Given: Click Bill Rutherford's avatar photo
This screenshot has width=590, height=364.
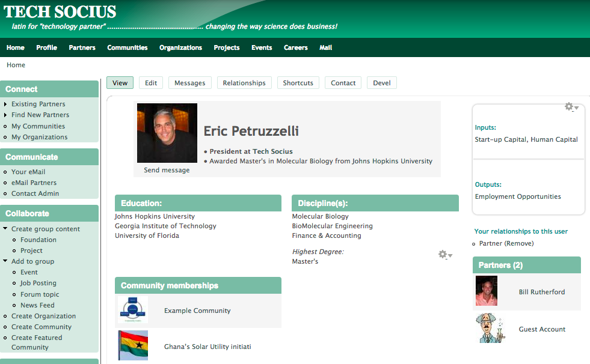Looking at the screenshot, I should coord(486,291).
